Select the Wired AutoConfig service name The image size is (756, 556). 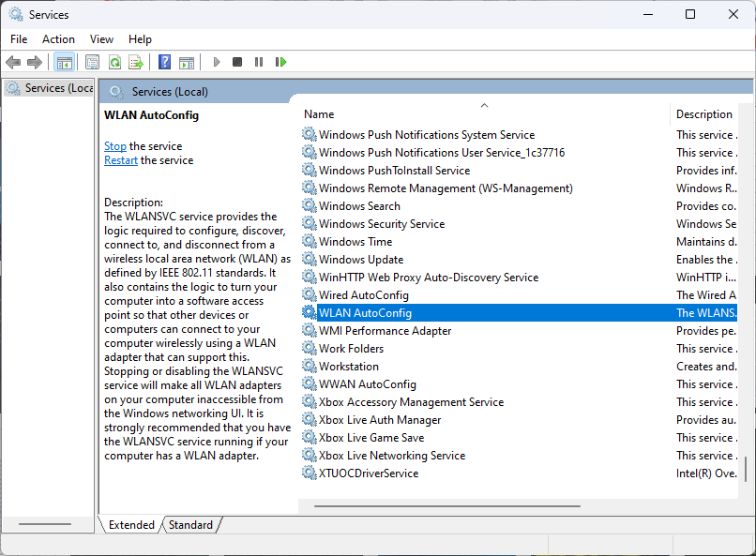click(364, 295)
